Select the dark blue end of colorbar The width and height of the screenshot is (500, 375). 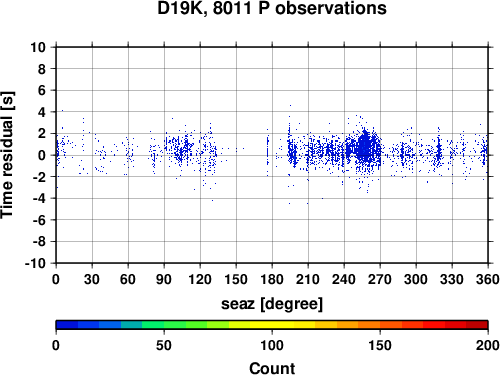pos(67,325)
